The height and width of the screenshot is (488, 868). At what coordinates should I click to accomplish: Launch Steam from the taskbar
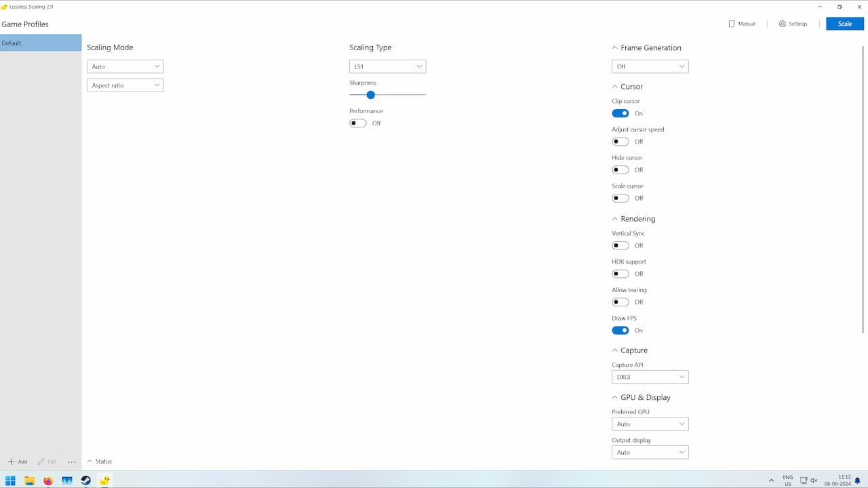(x=85, y=481)
